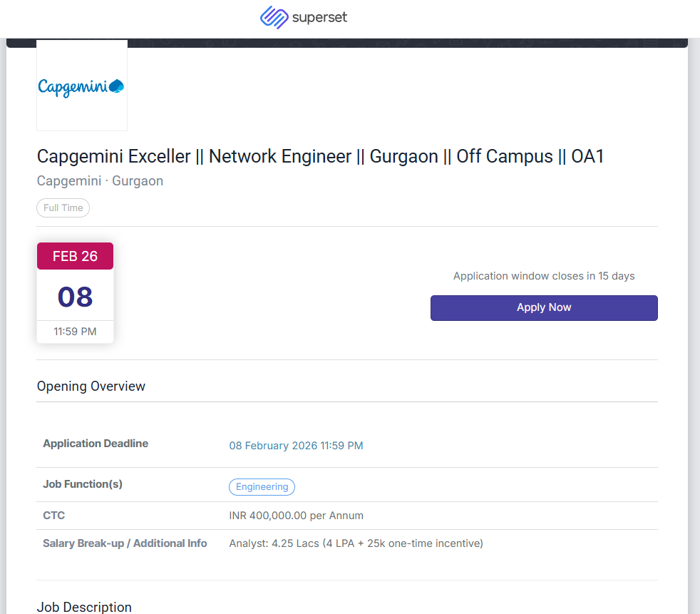Open the Capgemini company logo thumbnail
This screenshot has width=700, height=614.
click(82, 86)
